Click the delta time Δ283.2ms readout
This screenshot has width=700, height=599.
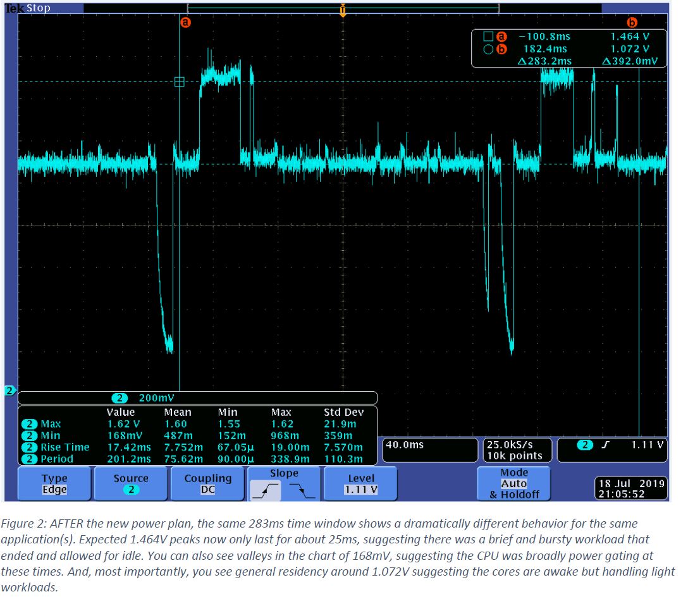(x=544, y=61)
